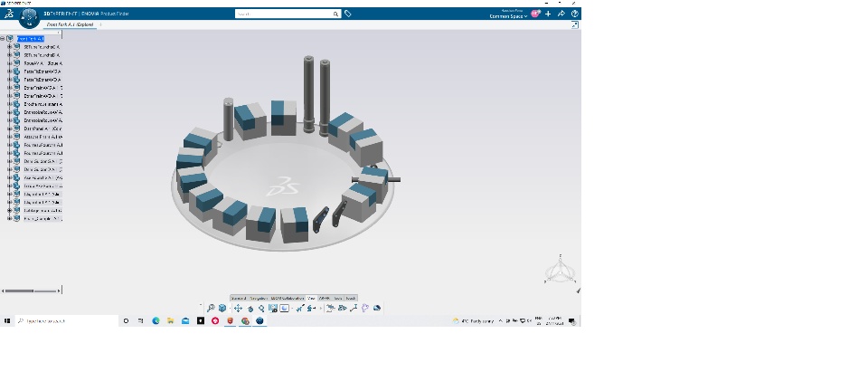
Task: Click the axis triad robot in viewport
Action: (x=561, y=271)
